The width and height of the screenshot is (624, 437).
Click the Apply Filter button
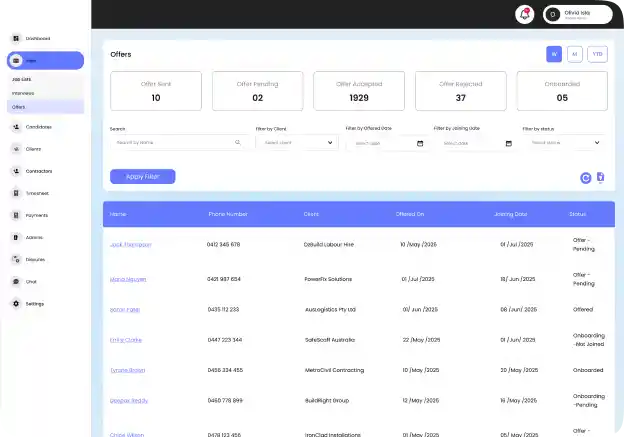tap(142, 176)
